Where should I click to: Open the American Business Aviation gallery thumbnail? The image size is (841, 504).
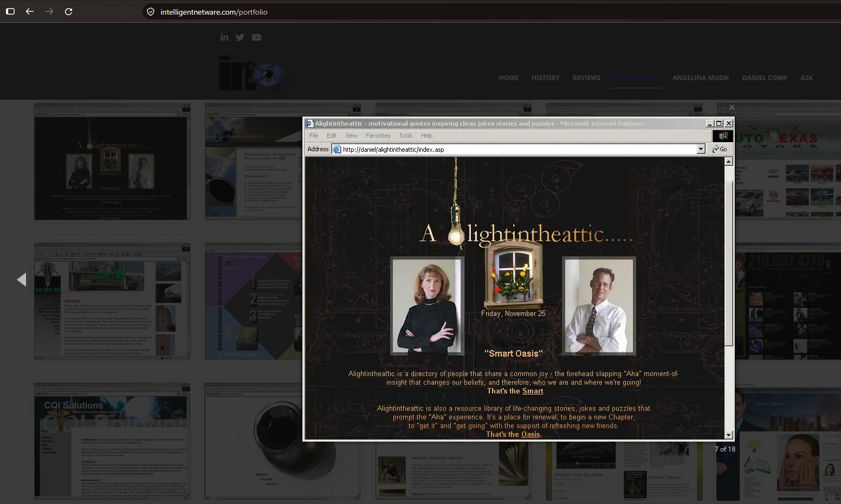(x=253, y=161)
